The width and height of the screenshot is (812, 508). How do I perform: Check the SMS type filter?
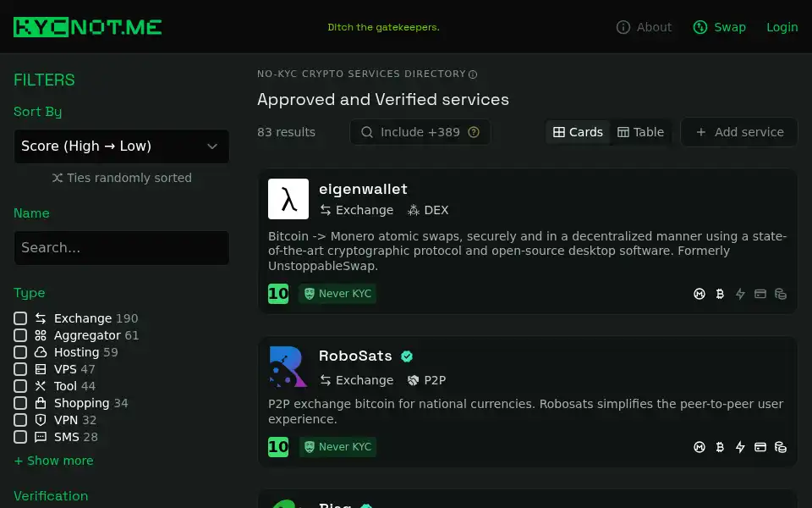point(20,437)
